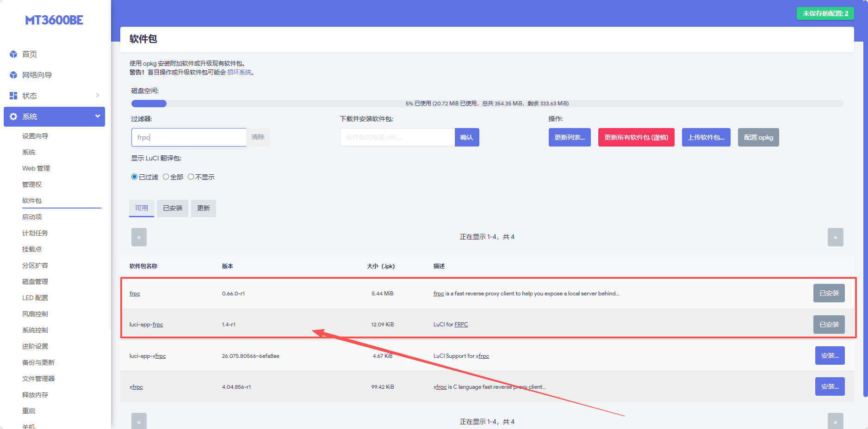Click the red 更新所有软件包 button
The width and height of the screenshot is (868, 429).
[636, 137]
